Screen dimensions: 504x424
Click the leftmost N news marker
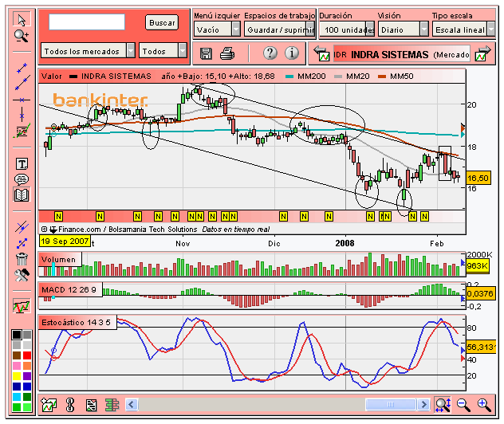point(58,217)
